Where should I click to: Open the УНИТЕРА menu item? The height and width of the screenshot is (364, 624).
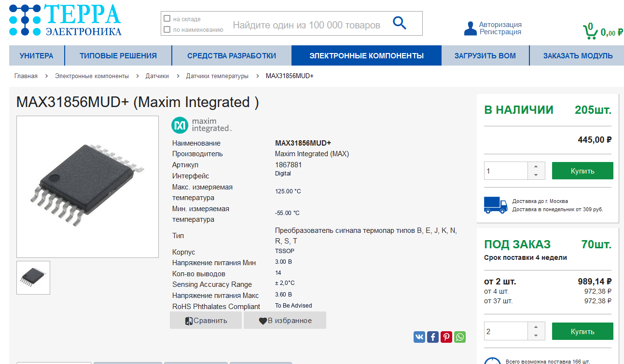(x=37, y=55)
